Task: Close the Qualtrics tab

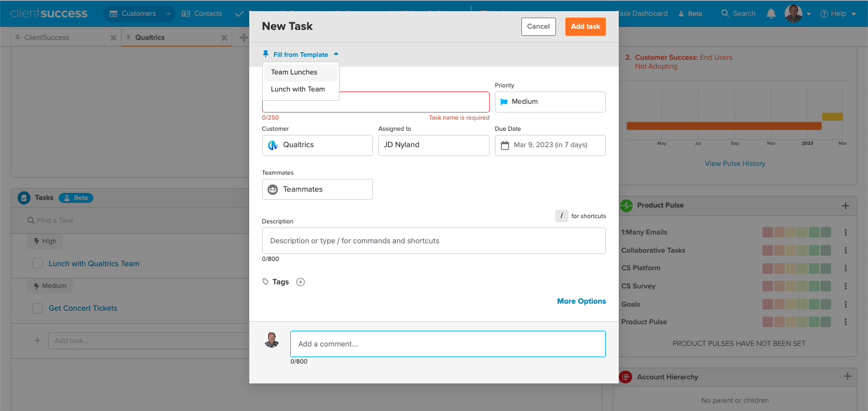Action: click(x=224, y=38)
